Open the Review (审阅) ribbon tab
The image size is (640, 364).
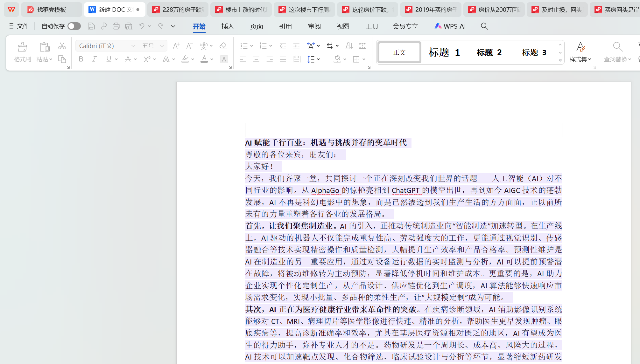314,26
